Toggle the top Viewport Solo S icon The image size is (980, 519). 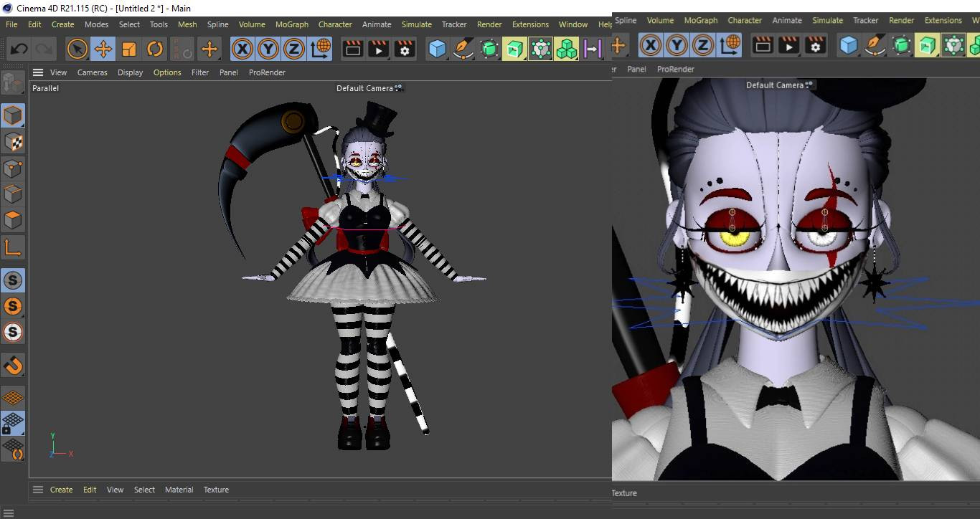pos(13,280)
